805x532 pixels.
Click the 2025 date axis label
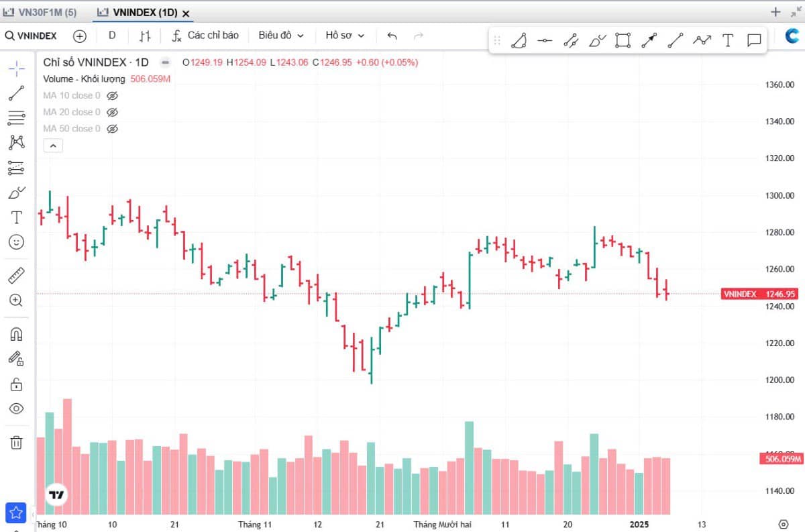pyautogui.click(x=641, y=524)
